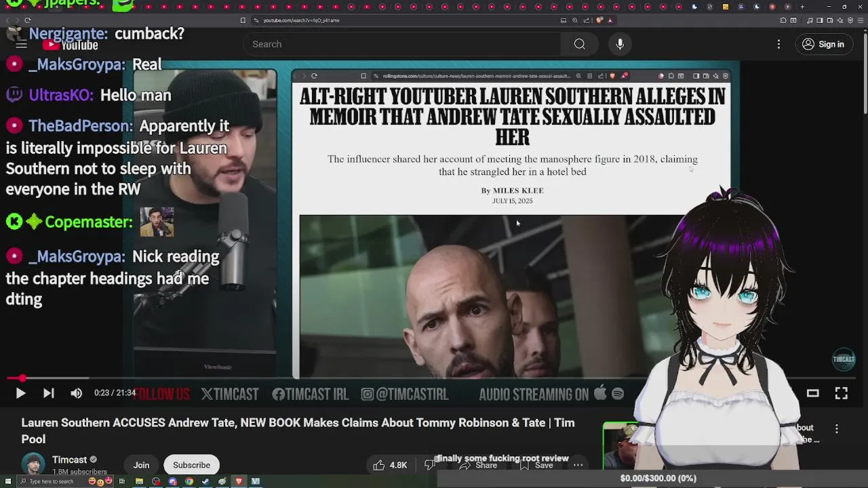This screenshot has height=488, width=868.
Task: Open the Brave Shields lion icon
Action: pos(599,20)
